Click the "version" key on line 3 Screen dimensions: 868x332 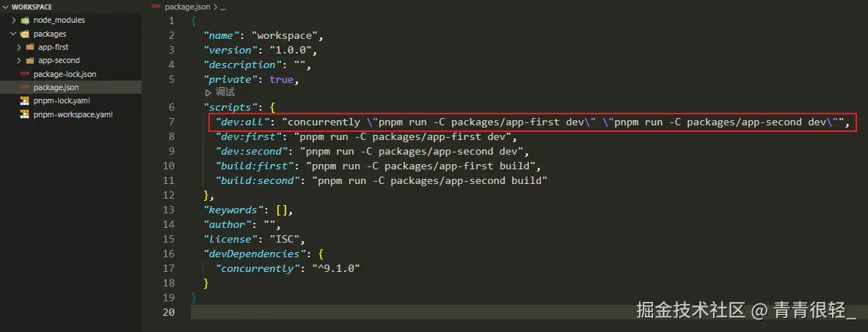point(230,50)
